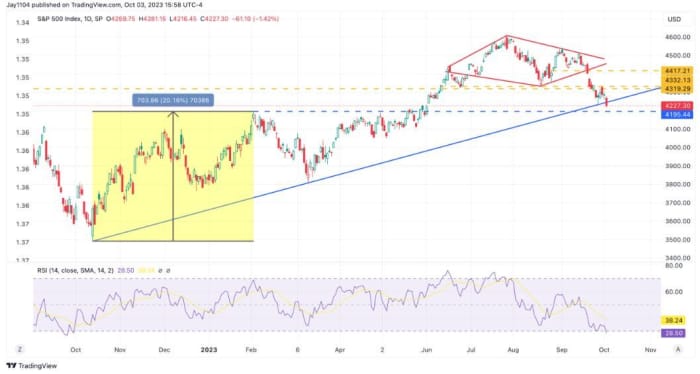Screen dimensions: 700x374
Task: Click the second RSI settings glyph
Action: point(168,270)
